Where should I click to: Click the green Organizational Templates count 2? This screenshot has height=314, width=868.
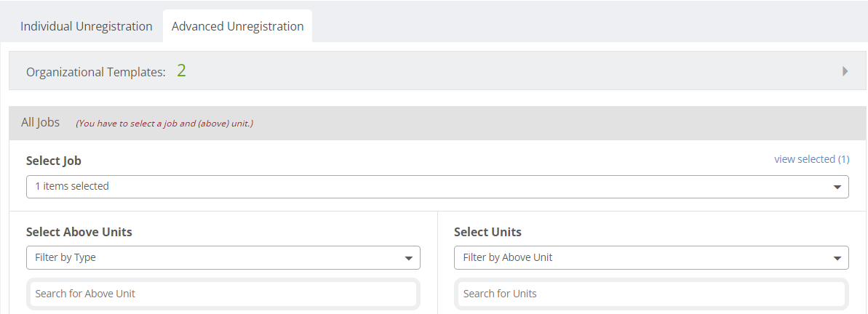(x=182, y=71)
